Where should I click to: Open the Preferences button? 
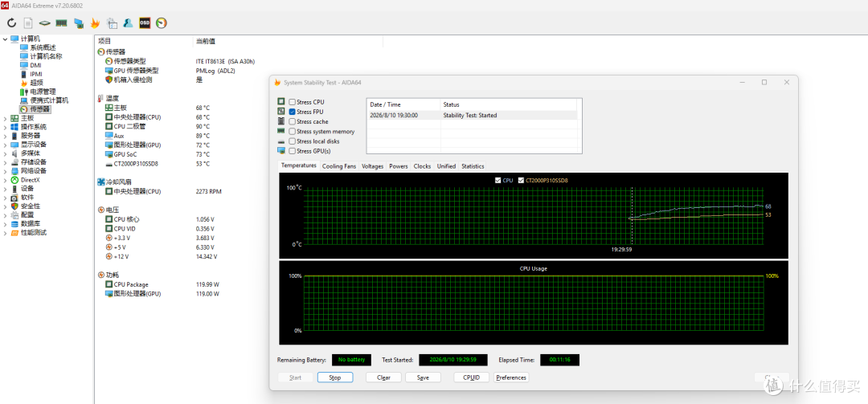click(x=511, y=377)
